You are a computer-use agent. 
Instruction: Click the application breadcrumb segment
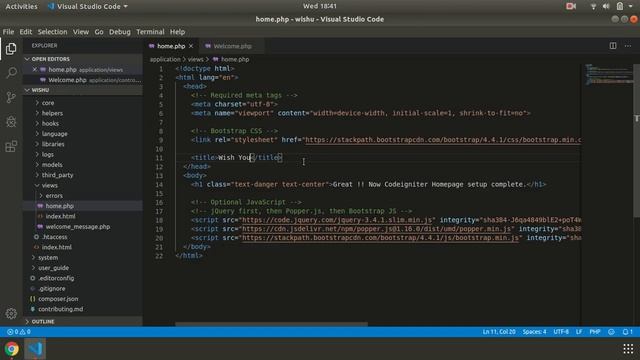pyautogui.click(x=165, y=59)
